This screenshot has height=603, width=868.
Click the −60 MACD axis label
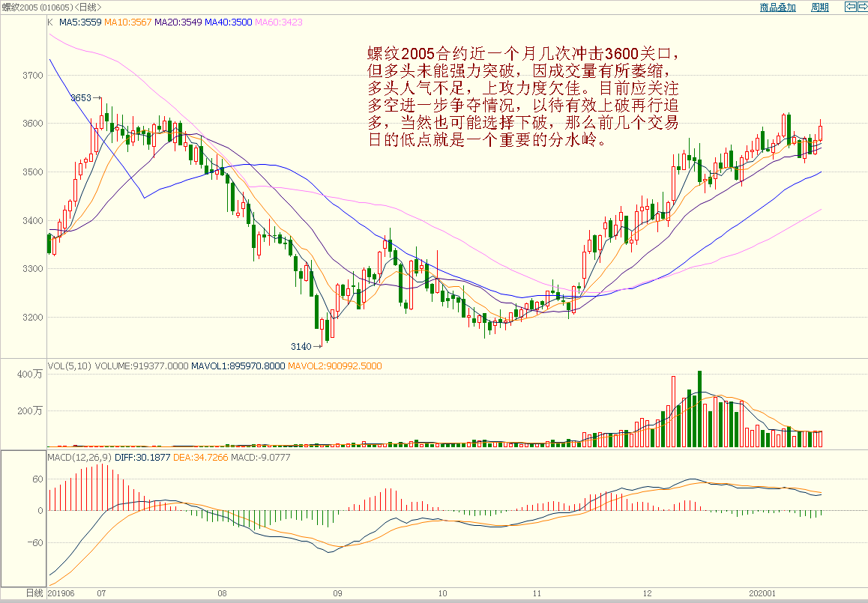35,542
